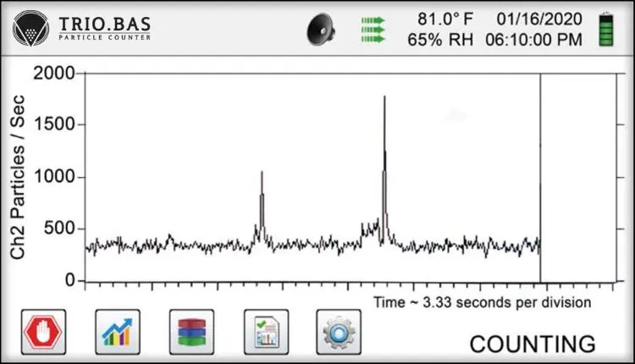The image size is (635, 364).
Task: Tap the green airflow arrows icon
Action: click(373, 30)
